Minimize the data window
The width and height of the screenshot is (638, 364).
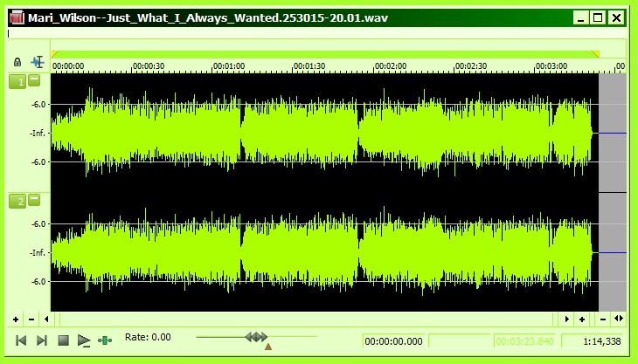pyautogui.click(x=580, y=17)
